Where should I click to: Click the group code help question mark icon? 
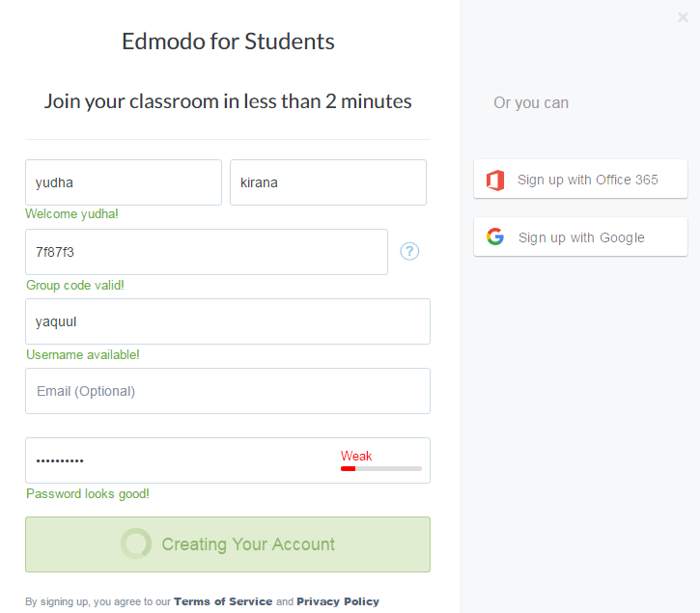[x=409, y=251]
